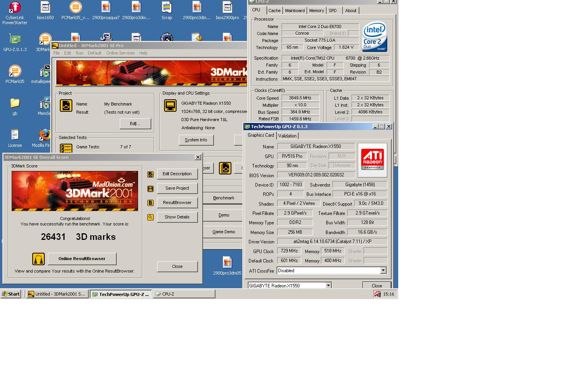Click the System Info button
Screen dimensions: 588x368
click(x=196, y=140)
